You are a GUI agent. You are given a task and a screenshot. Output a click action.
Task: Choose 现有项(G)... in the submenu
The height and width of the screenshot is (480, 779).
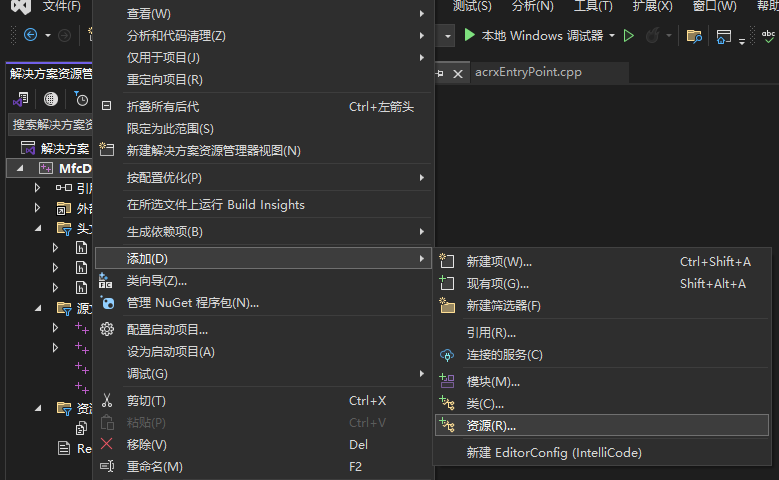602,283
